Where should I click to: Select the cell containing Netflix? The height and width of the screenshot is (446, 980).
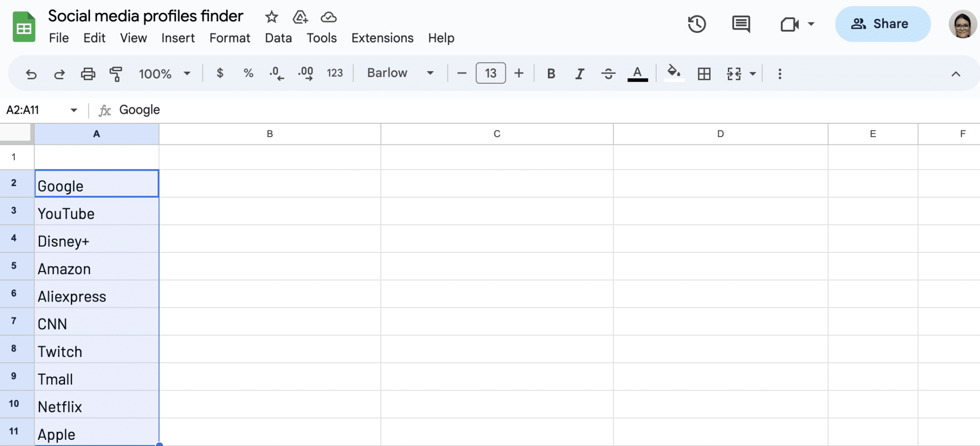pyautogui.click(x=97, y=406)
